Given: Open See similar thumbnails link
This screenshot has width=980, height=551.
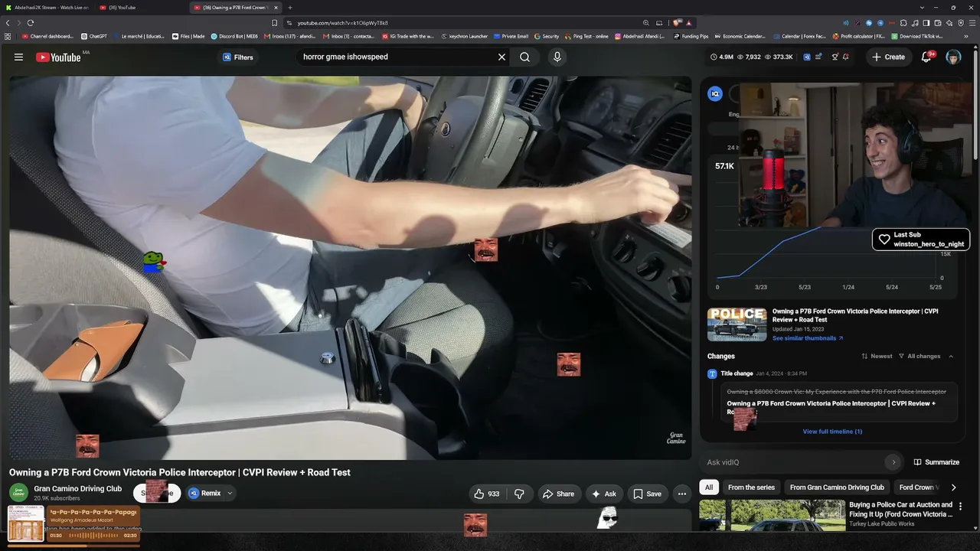Looking at the screenshot, I should 808,338.
